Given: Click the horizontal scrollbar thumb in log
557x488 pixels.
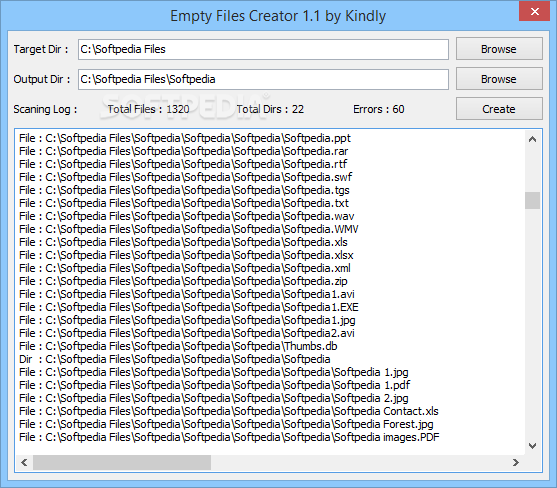Looking at the screenshot, I should 122,462.
